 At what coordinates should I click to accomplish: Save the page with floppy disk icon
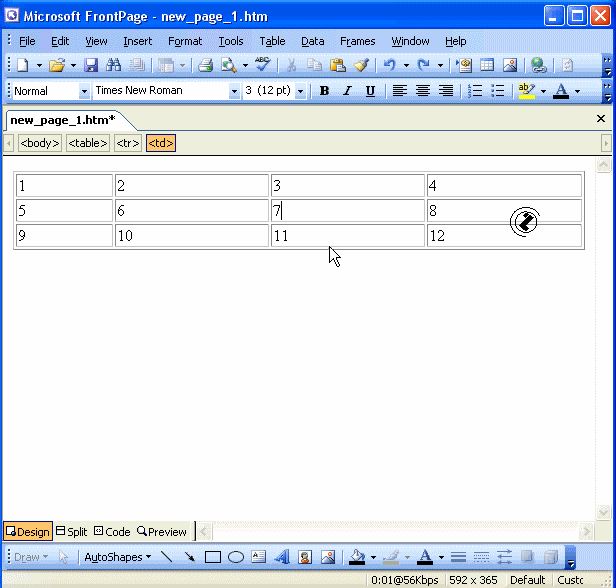[x=91, y=65]
